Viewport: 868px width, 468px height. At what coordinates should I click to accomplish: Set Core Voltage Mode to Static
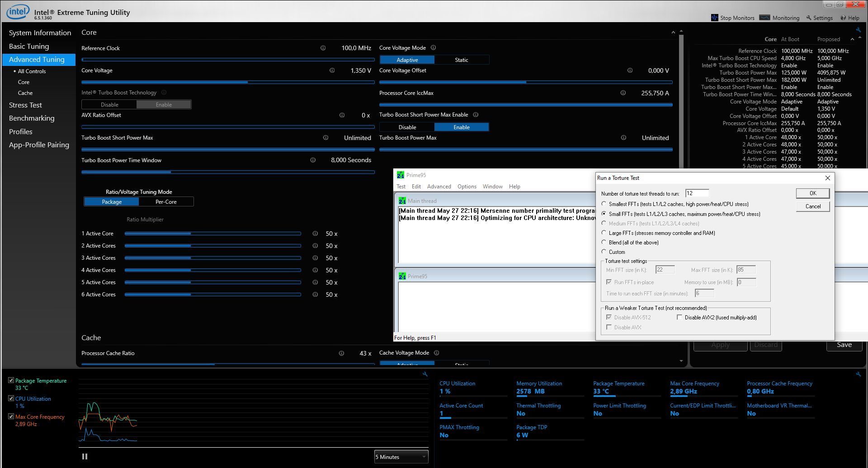coord(462,60)
